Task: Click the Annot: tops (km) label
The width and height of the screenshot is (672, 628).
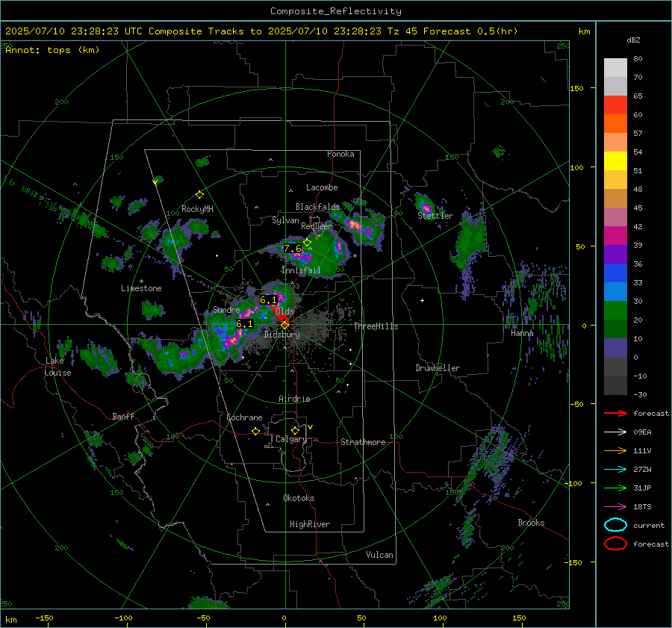Action: tap(52, 50)
